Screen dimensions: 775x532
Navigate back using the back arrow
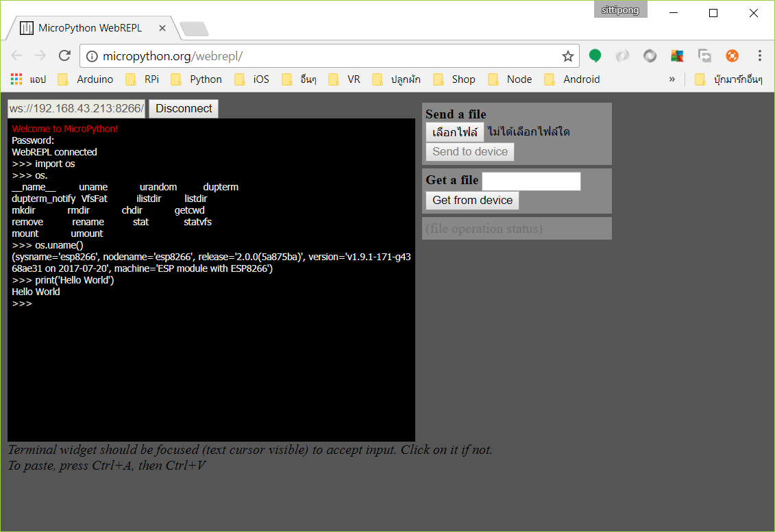click(x=16, y=55)
